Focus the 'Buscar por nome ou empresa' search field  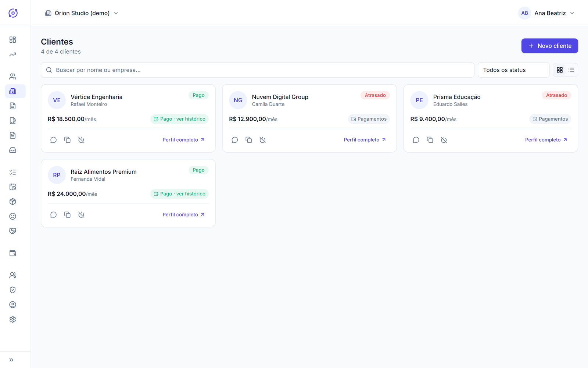[258, 70]
